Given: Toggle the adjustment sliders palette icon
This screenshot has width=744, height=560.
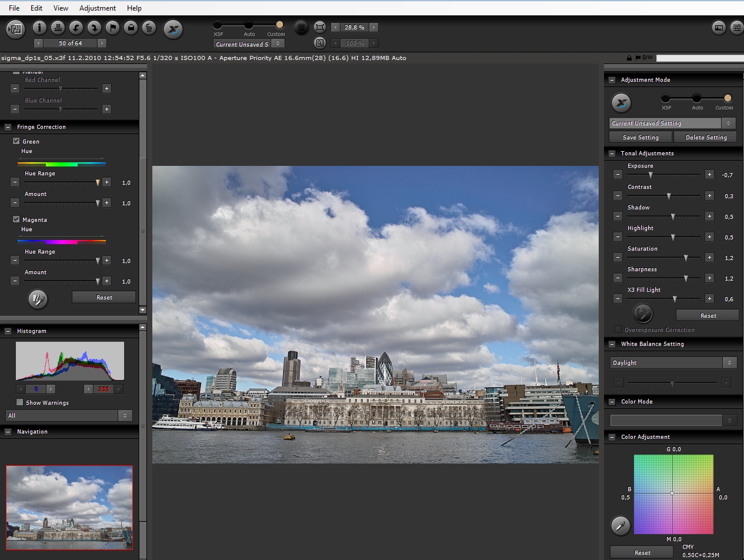Looking at the screenshot, I should tap(736, 28).
